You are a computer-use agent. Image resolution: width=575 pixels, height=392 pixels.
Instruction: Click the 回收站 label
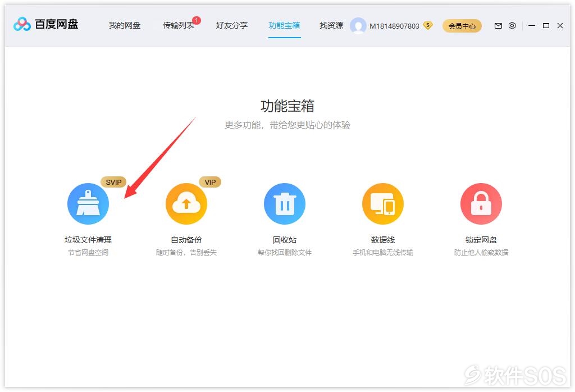[x=285, y=240]
